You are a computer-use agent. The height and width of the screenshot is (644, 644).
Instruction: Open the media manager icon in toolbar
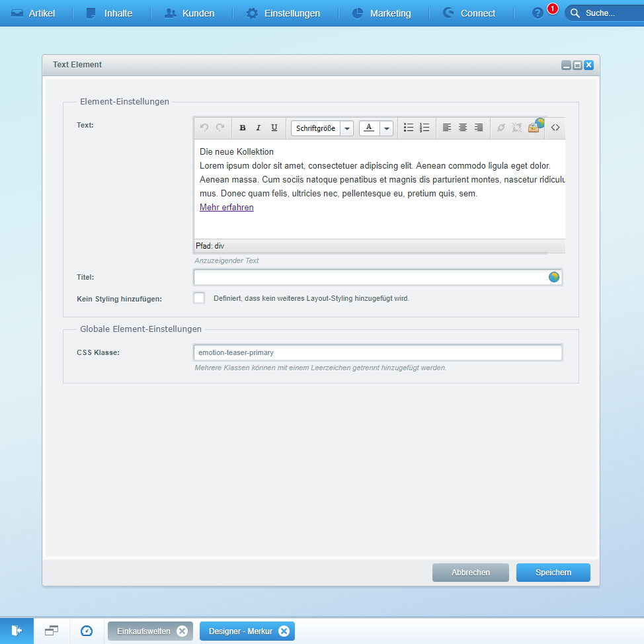pyautogui.click(x=534, y=127)
